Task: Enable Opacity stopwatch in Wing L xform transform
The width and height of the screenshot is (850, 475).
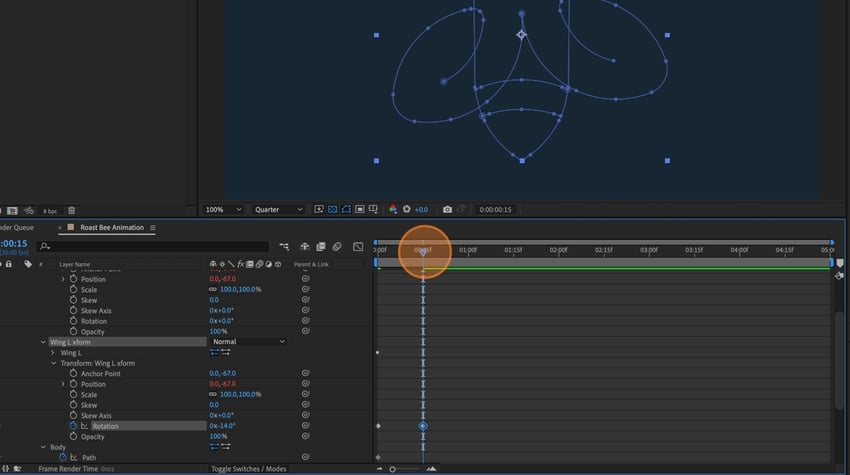Action: 73,436
